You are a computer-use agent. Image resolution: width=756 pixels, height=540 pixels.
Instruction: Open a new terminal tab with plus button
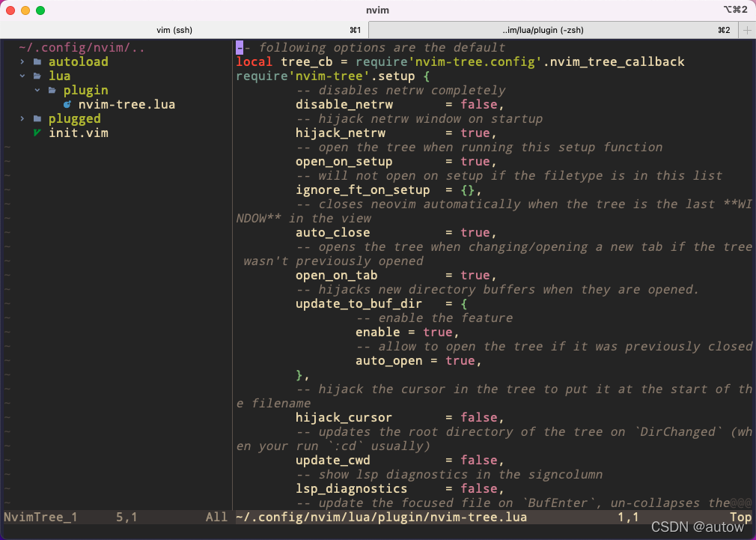pos(747,30)
